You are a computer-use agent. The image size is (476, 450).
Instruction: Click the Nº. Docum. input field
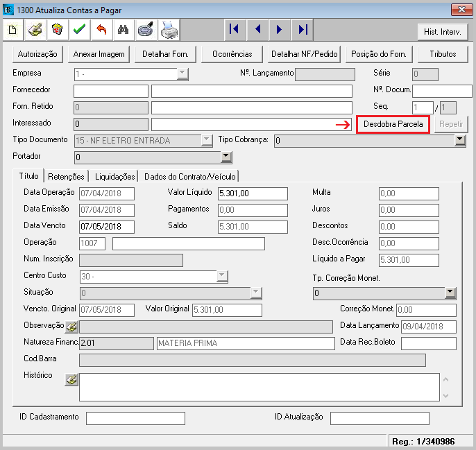pos(442,91)
